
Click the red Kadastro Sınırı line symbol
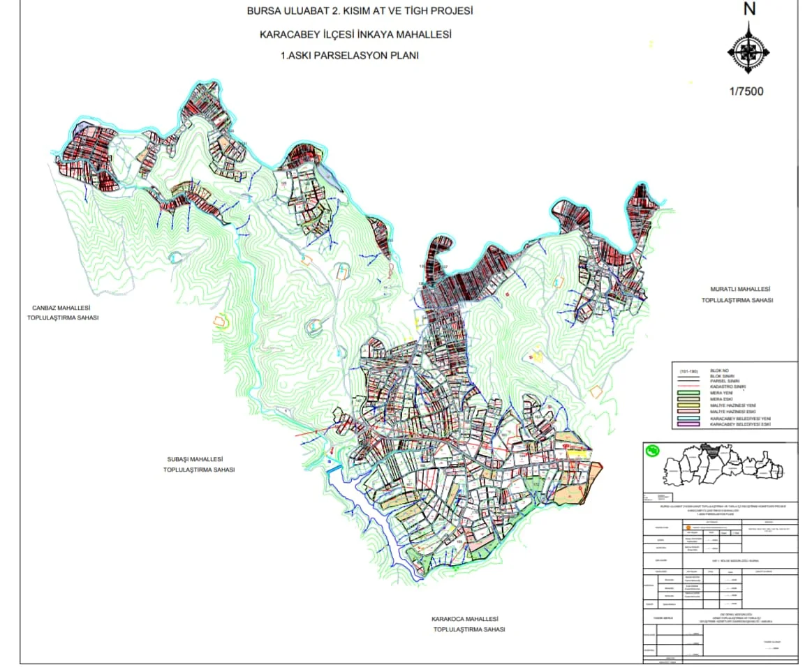(x=688, y=386)
